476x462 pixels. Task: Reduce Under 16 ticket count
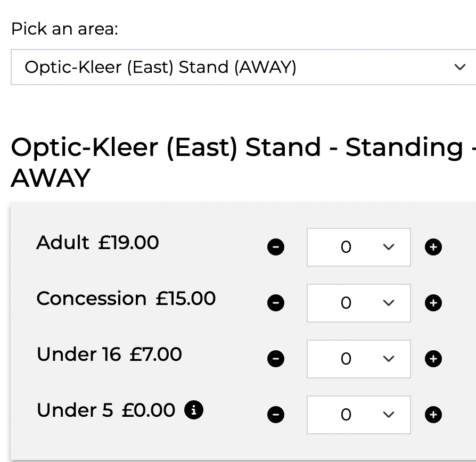[x=276, y=359]
